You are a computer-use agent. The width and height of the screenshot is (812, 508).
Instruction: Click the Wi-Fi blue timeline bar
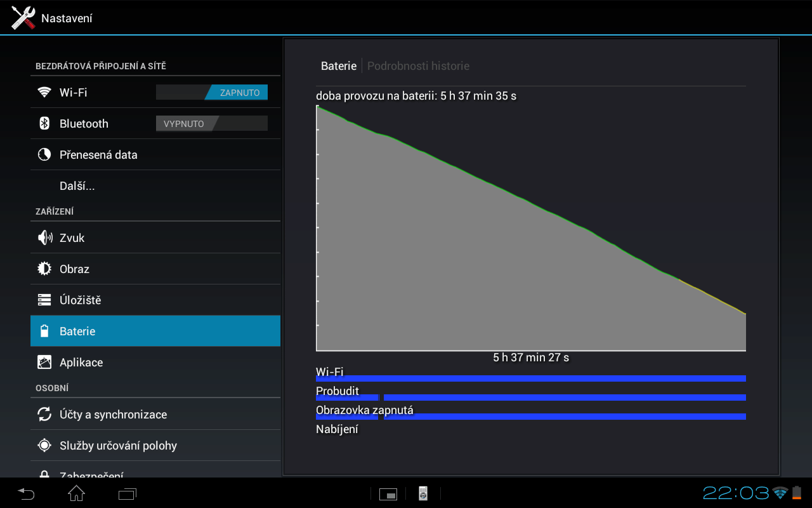point(530,378)
